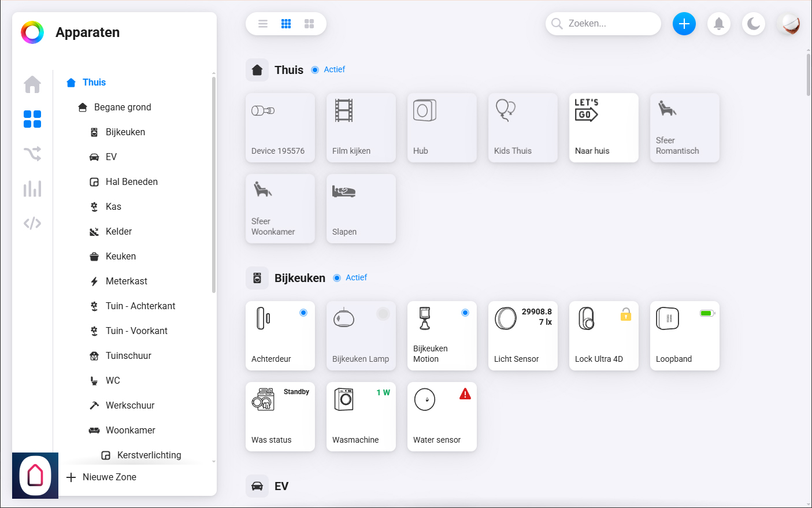
Task: Switch to large tile view icon
Action: [x=309, y=24]
